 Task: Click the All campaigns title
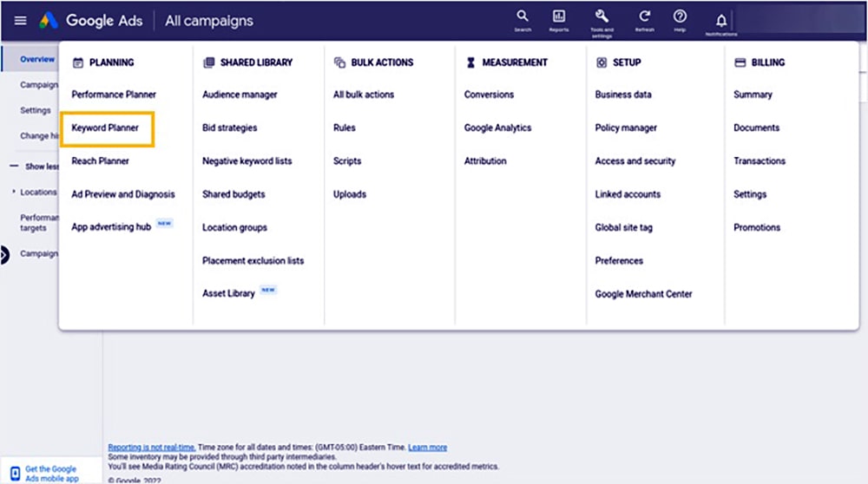208,21
